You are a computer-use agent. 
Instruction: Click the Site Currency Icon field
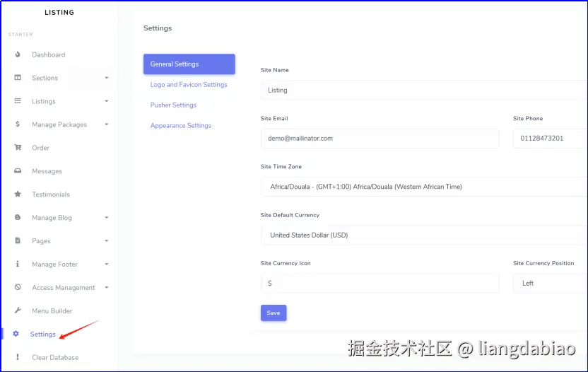tap(380, 284)
